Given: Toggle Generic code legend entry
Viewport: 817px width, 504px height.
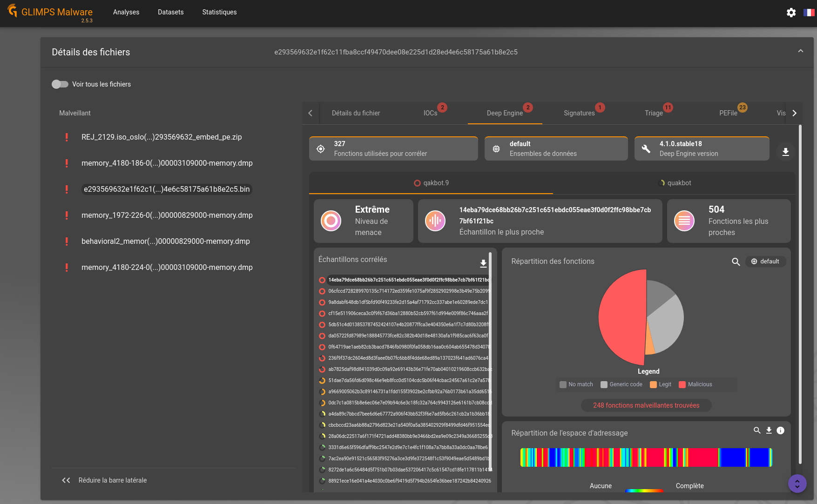Looking at the screenshot, I should coord(621,384).
